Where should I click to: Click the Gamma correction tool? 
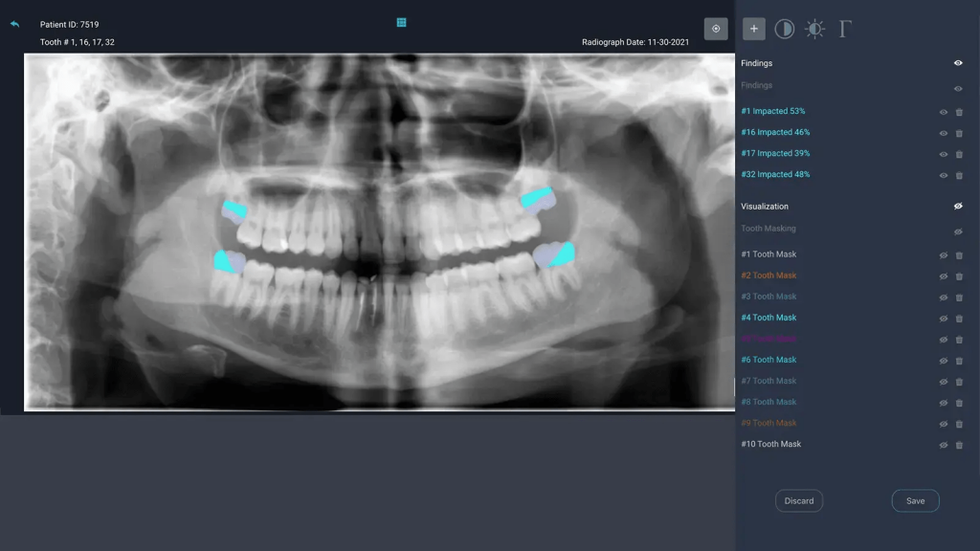tap(843, 29)
